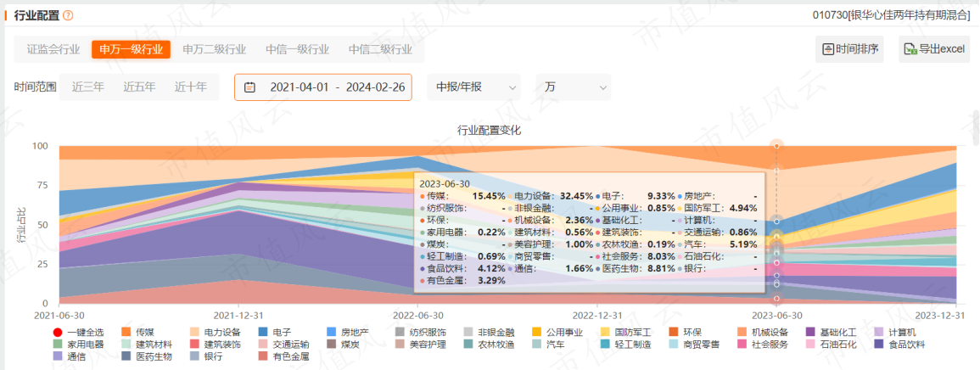This screenshot has width=980, height=370.
Task: Toggle 美容护理 legend series
Action: coord(421,345)
